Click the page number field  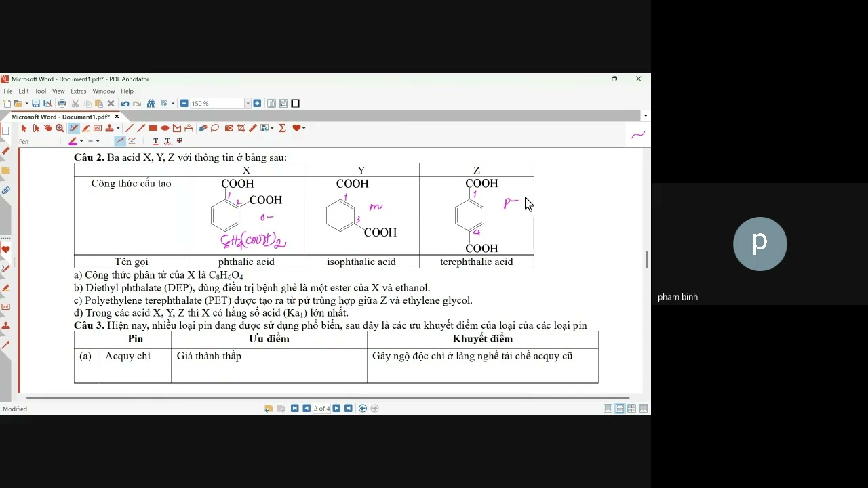[x=322, y=408]
